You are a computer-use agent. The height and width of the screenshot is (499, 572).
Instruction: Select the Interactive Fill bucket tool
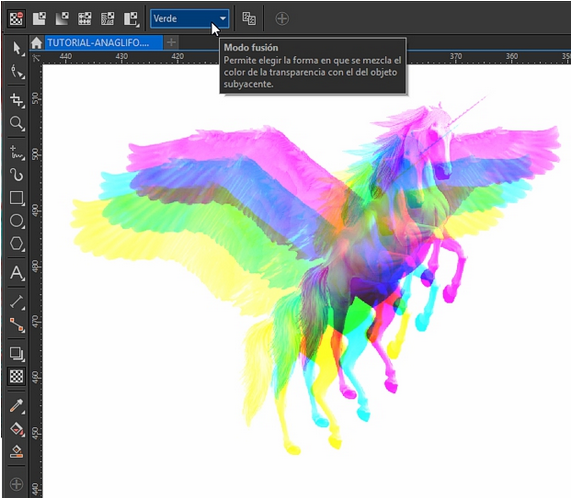[17, 429]
